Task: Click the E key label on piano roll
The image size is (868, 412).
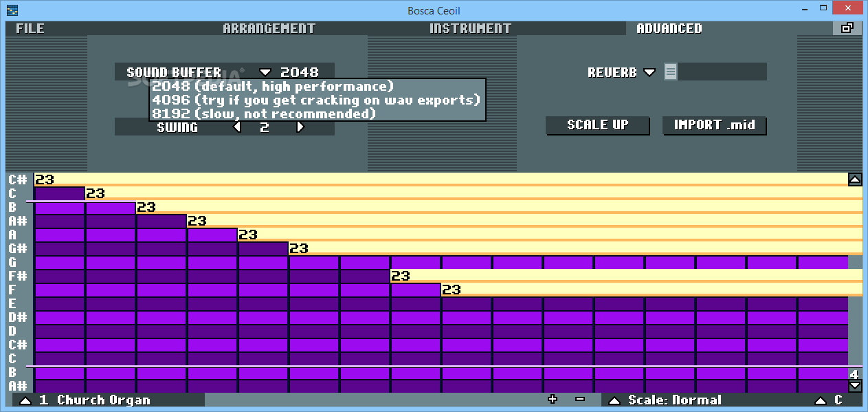Action: pyautogui.click(x=12, y=303)
